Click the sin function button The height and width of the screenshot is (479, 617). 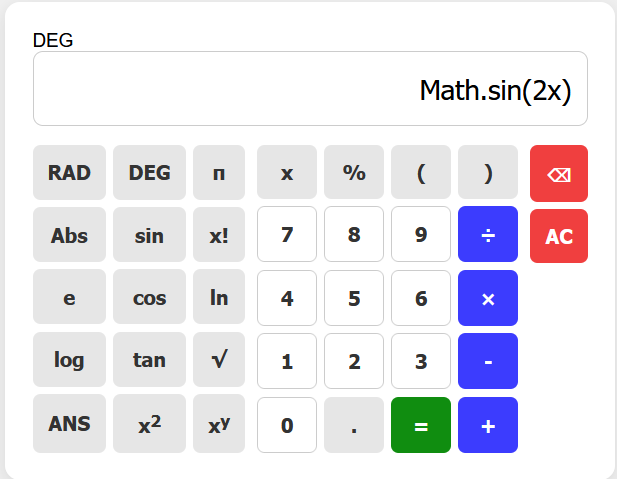150,235
